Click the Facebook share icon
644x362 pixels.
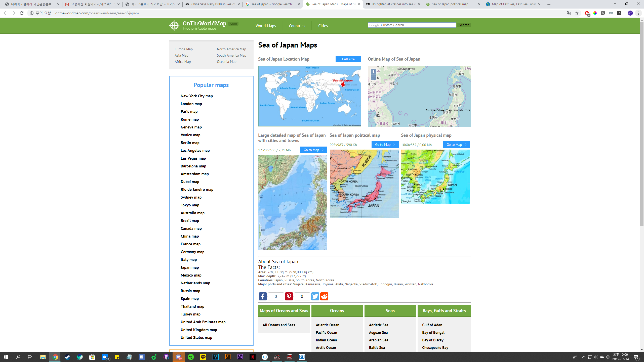point(263,296)
